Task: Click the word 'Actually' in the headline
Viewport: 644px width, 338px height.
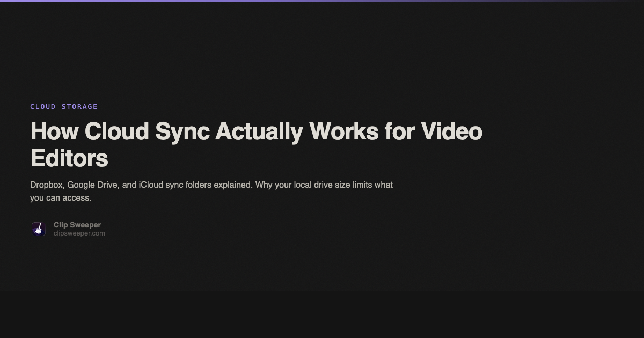Action: point(259,132)
